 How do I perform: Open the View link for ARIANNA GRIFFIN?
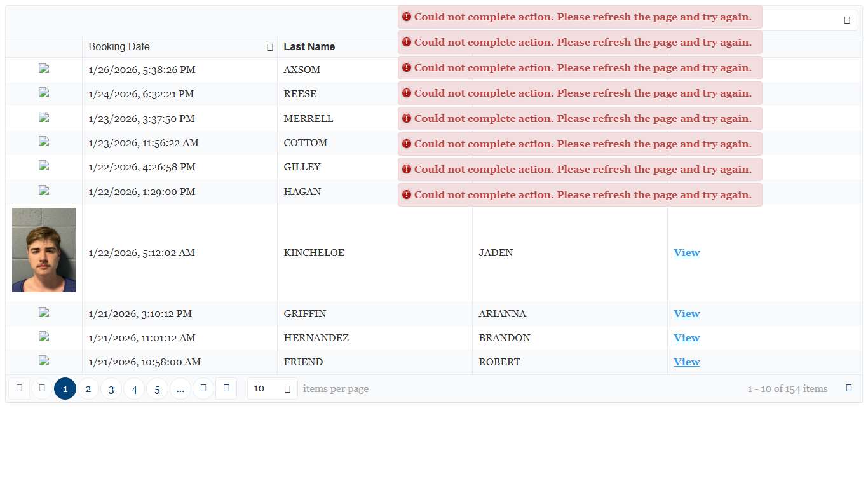[x=686, y=314]
